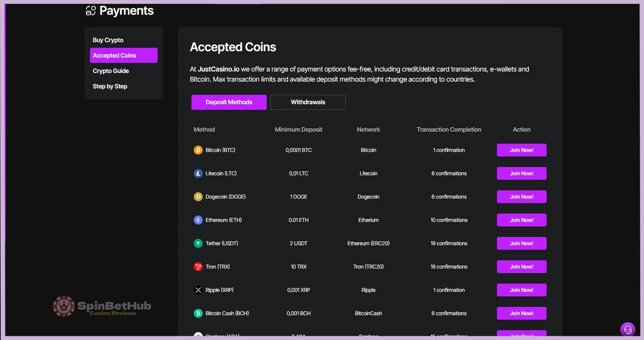Click the Tron (TRX) coin icon
This screenshot has height=340, width=644.
click(x=198, y=267)
